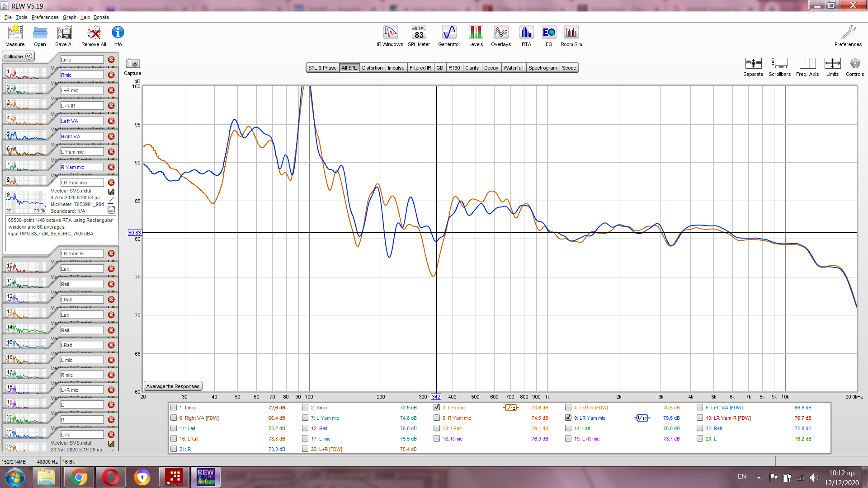Switch to the Impulse tab
This screenshot has width=868, height=488.
pos(396,68)
